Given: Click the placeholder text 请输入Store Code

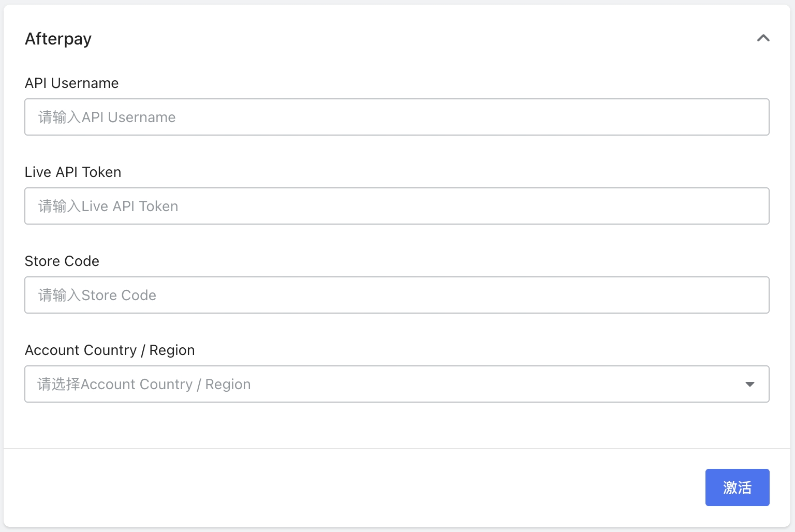Looking at the screenshot, I should (97, 295).
